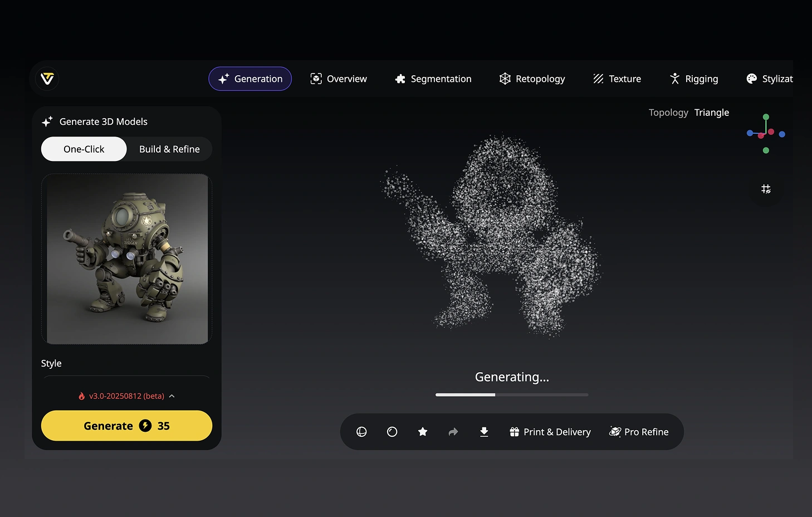This screenshot has height=517, width=812.
Task: Download the model using the download icon
Action: tap(484, 432)
